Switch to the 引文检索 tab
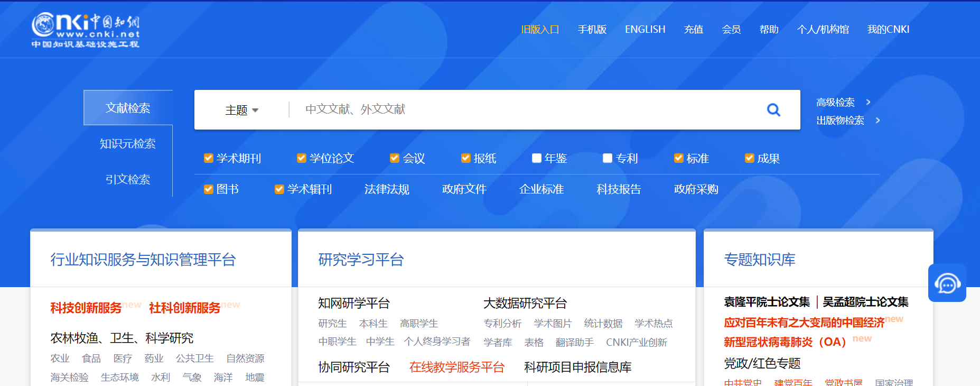Viewport: 980px width, 386px height. tap(128, 180)
